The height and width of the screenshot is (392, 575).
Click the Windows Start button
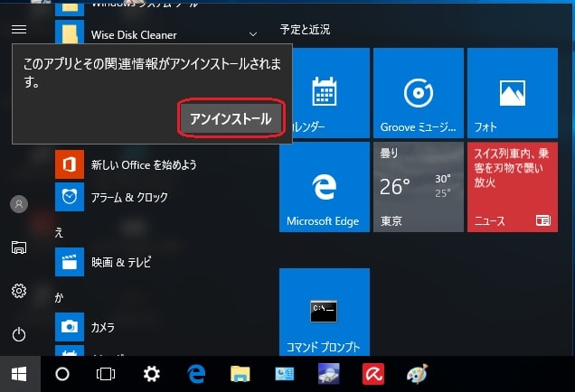click(19, 374)
